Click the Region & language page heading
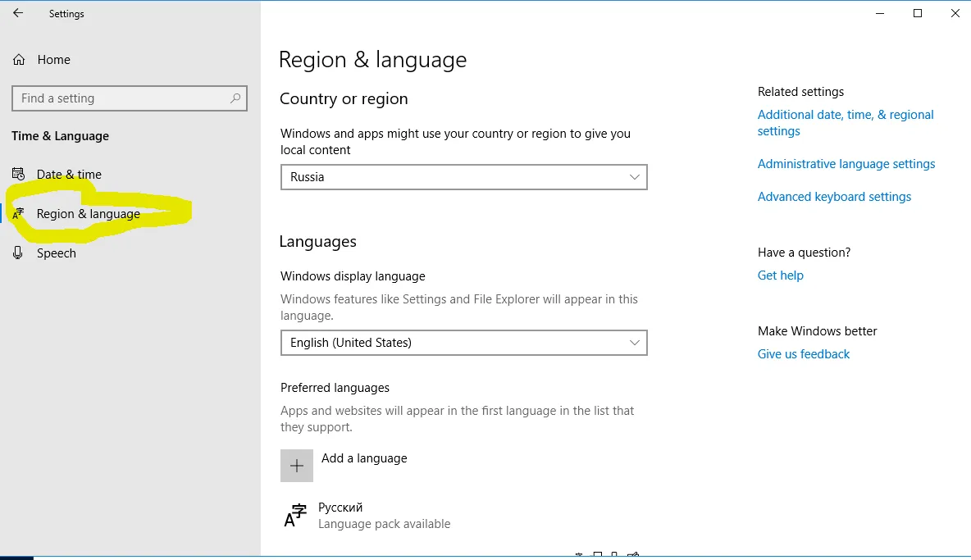The height and width of the screenshot is (560, 971). [x=373, y=60]
